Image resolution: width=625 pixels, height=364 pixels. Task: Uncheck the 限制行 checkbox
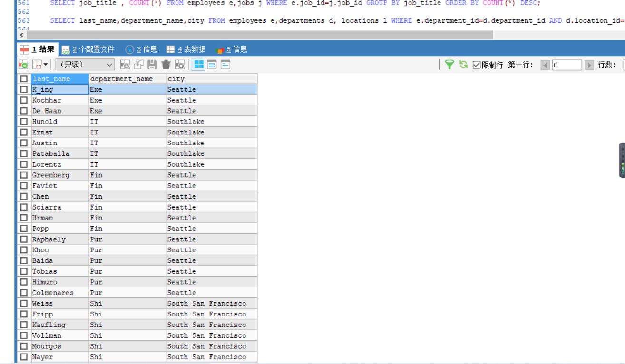click(x=477, y=65)
